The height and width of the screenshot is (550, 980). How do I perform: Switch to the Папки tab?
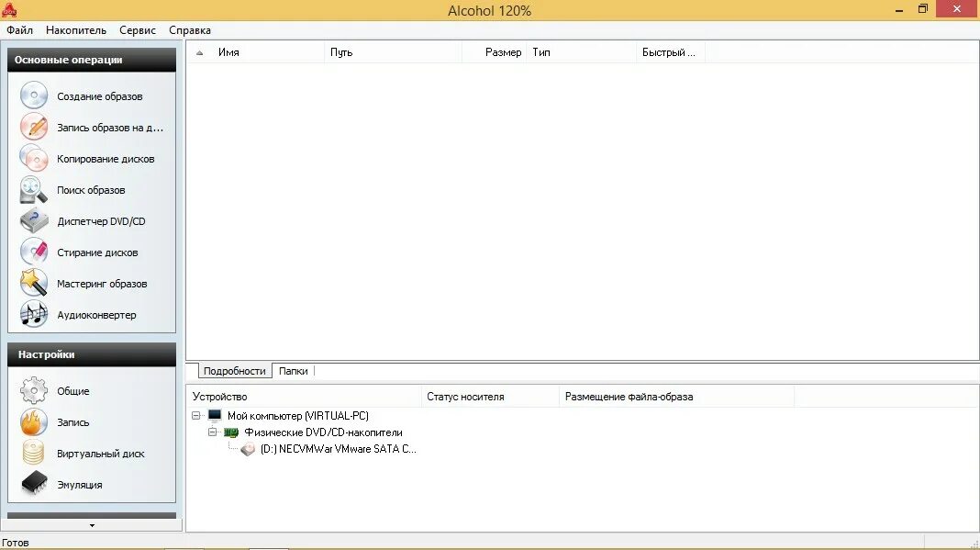pos(293,371)
